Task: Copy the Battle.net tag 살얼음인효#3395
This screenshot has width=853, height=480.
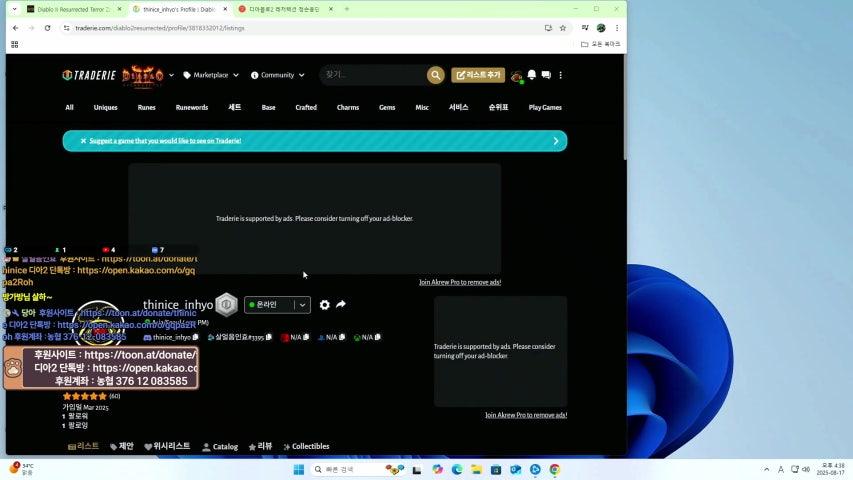Action: [x=268, y=337]
